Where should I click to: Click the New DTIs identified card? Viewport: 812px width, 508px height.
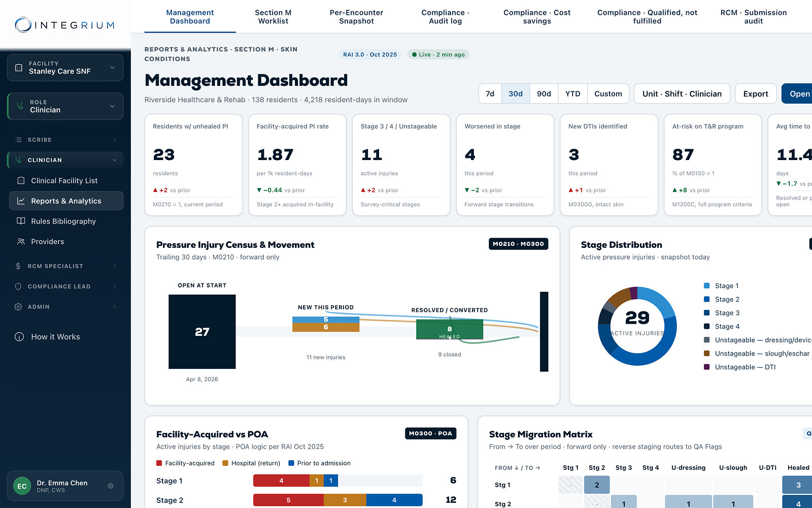pyautogui.click(x=609, y=165)
